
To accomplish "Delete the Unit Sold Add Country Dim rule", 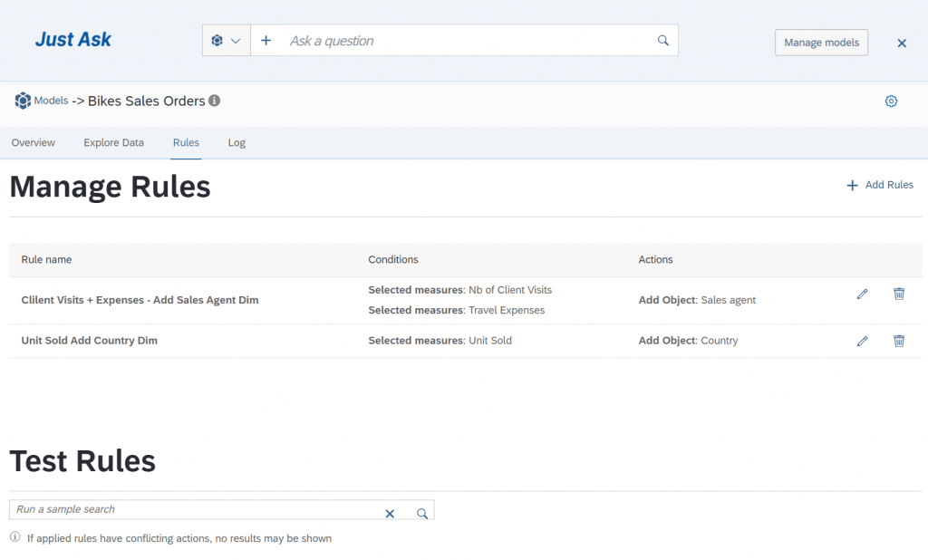I will tap(898, 341).
